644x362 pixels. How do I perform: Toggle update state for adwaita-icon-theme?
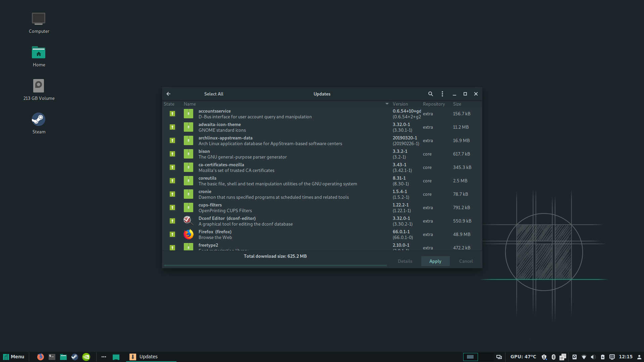point(172,127)
